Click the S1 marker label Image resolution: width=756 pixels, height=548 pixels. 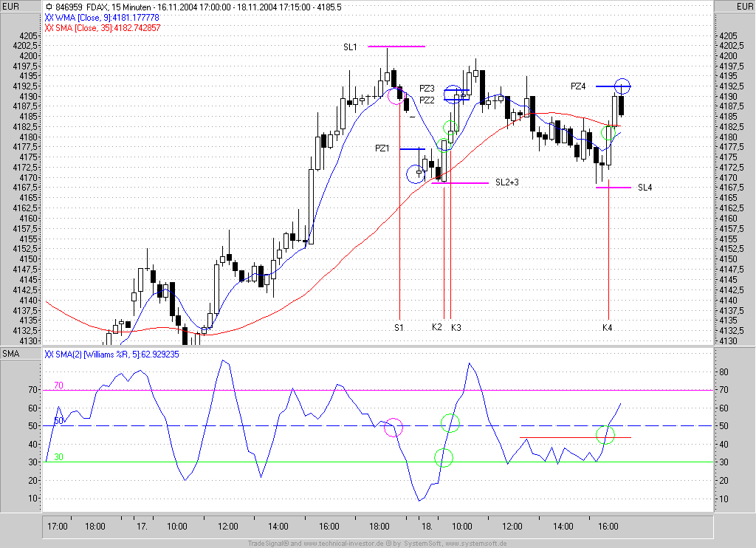pyautogui.click(x=399, y=328)
